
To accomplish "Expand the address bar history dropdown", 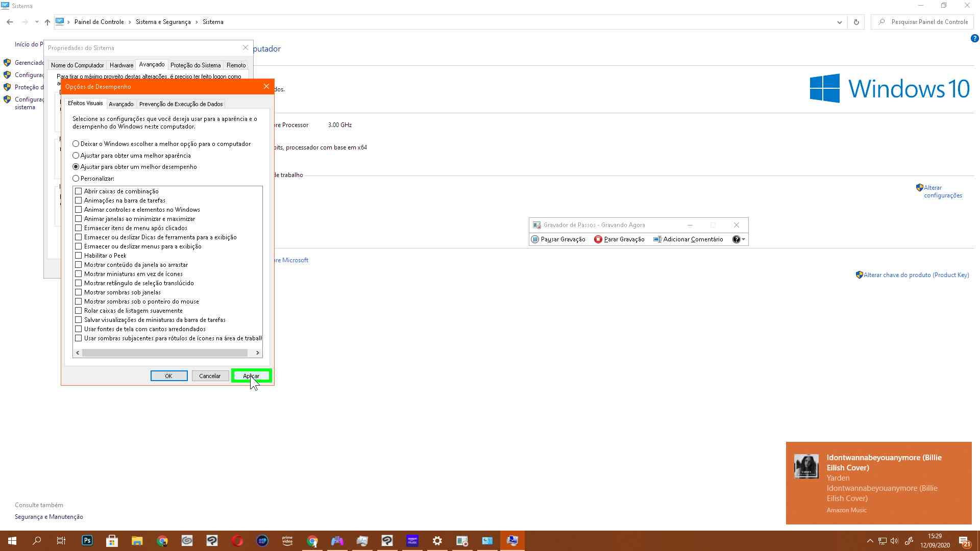I will (839, 22).
